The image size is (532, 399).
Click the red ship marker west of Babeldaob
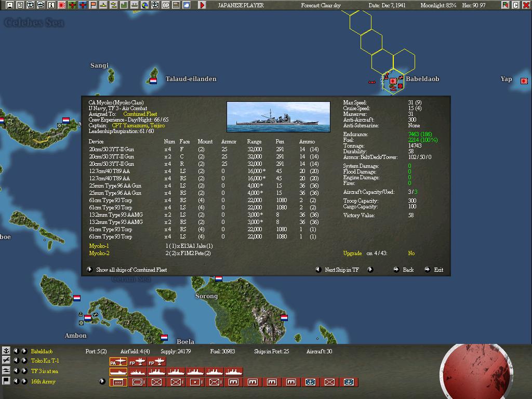pos(372,82)
